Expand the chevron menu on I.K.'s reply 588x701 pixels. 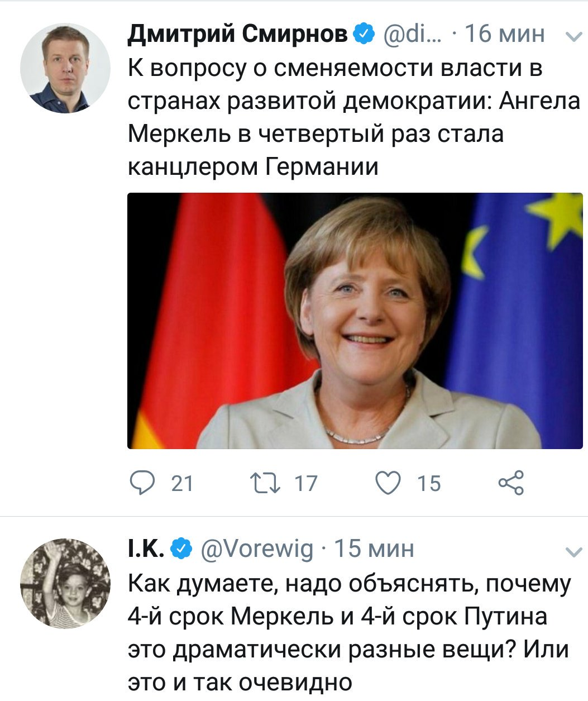pos(573,552)
